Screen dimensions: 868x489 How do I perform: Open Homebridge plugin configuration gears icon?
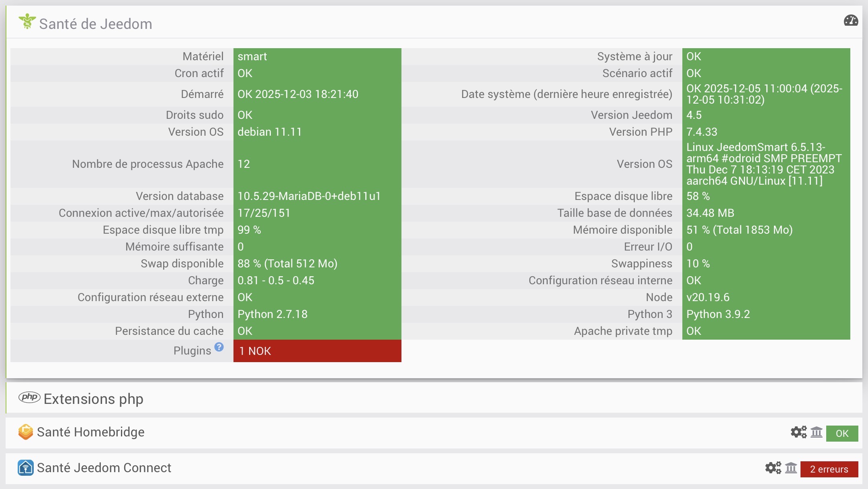[798, 432]
